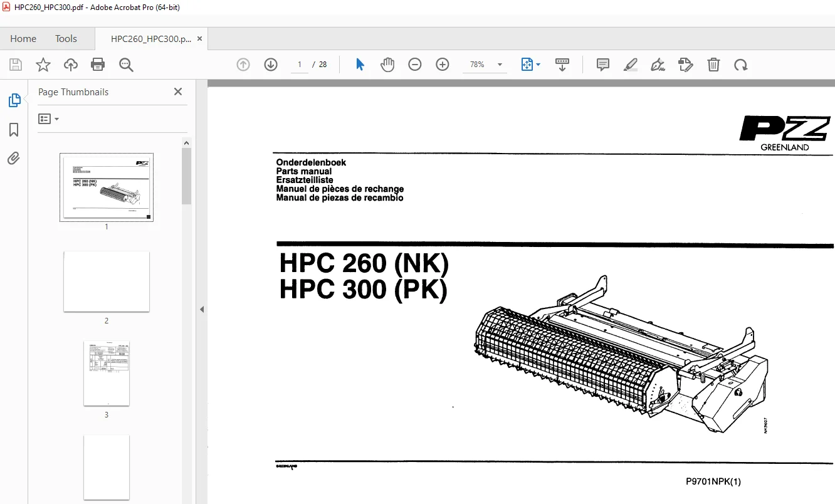This screenshot has width=835, height=504.
Task: Open the Page Thumbnails sidebar icon
Action: pyautogui.click(x=14, y=100)
